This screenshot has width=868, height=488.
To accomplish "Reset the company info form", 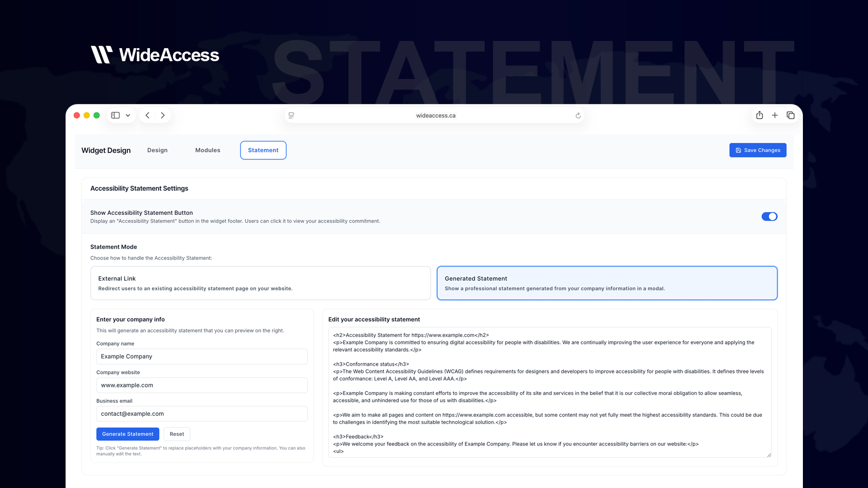I will pos(176,434).
